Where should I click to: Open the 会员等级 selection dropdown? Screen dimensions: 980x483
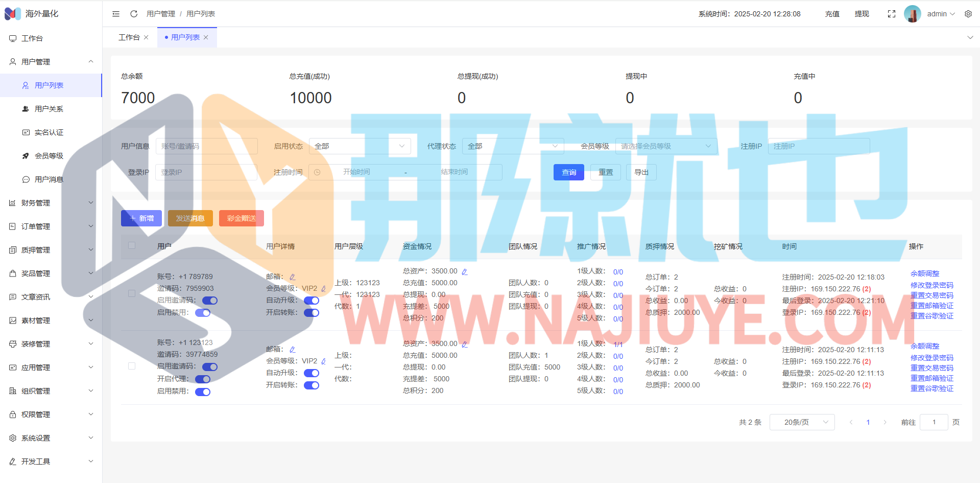pyautogui.click(x=665, y=146)
